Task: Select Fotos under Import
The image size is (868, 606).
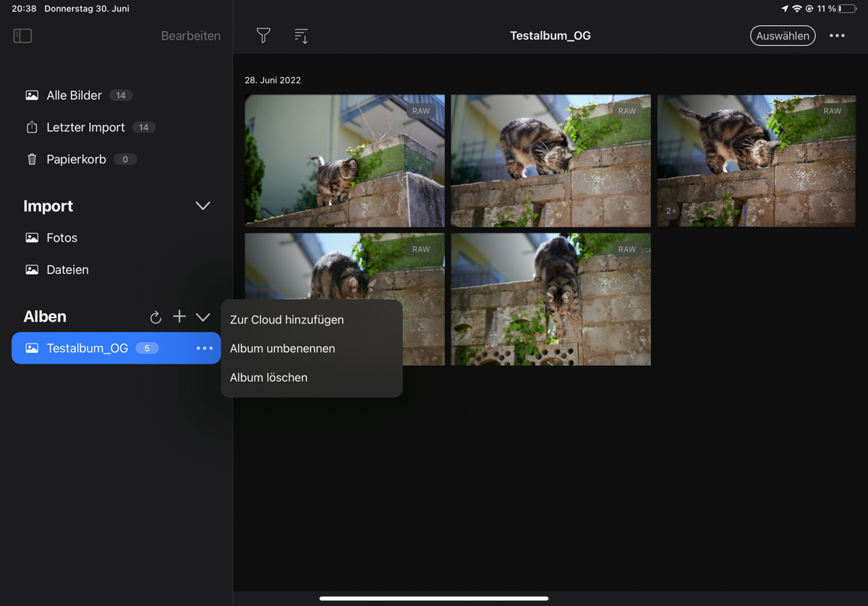Action: (x=61, y=238)
